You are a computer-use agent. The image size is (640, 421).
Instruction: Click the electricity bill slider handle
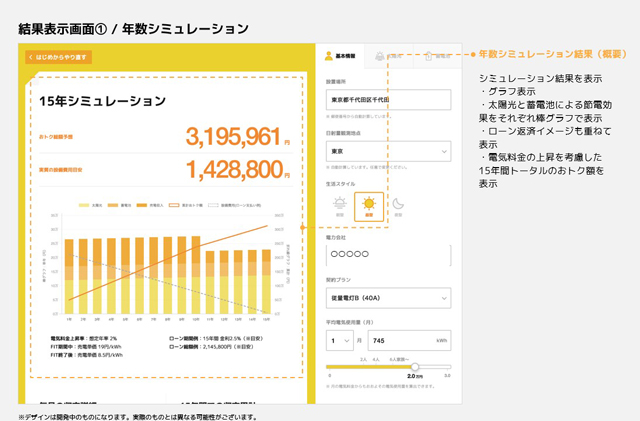(x=415, y=367)
